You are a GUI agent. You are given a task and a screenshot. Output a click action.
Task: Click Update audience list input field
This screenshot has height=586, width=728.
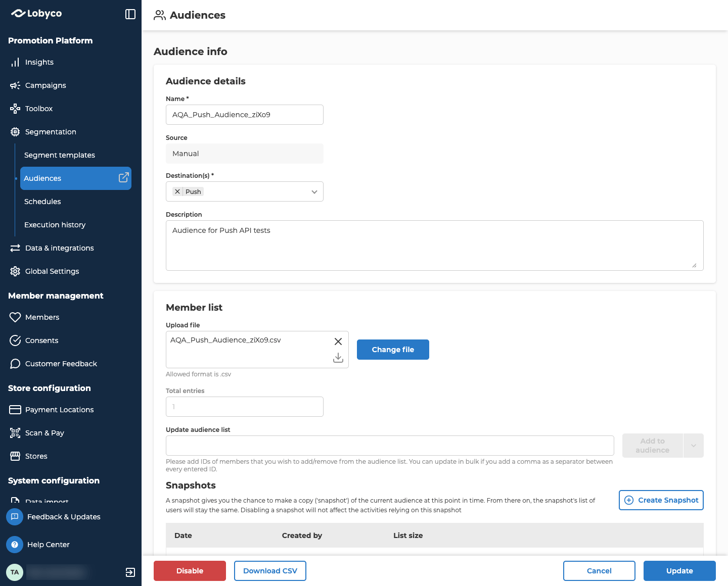tap(390, 446)
